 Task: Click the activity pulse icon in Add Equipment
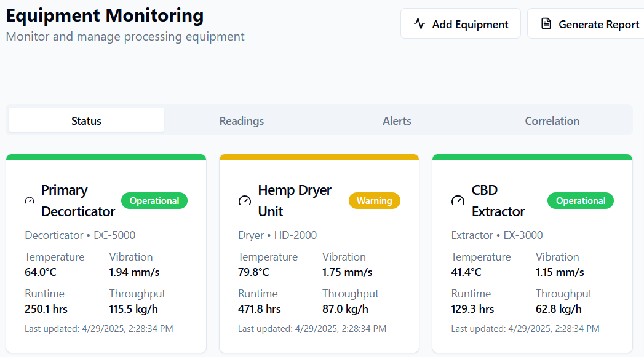coord(419,23)
